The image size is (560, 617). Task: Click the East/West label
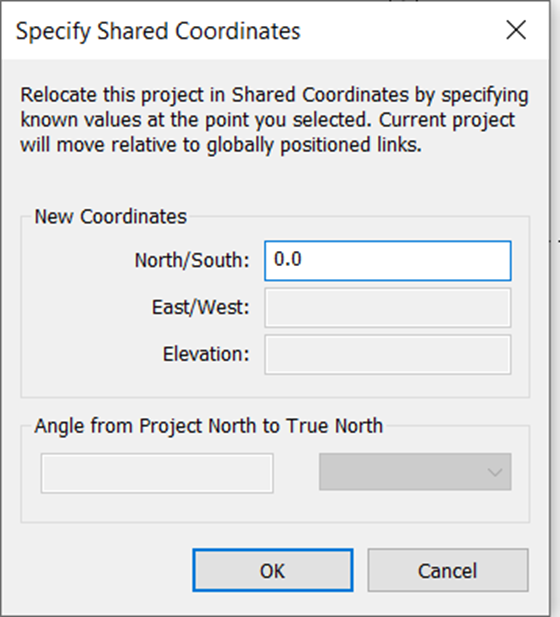[x=201, y=307]
